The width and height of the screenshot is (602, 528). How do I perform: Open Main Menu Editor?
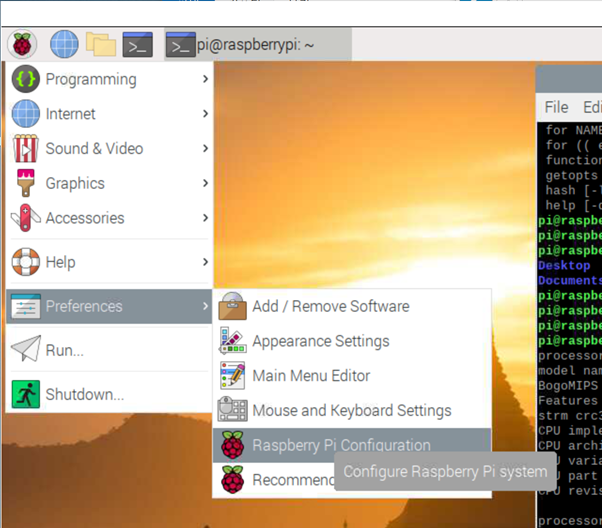point(352,375)
